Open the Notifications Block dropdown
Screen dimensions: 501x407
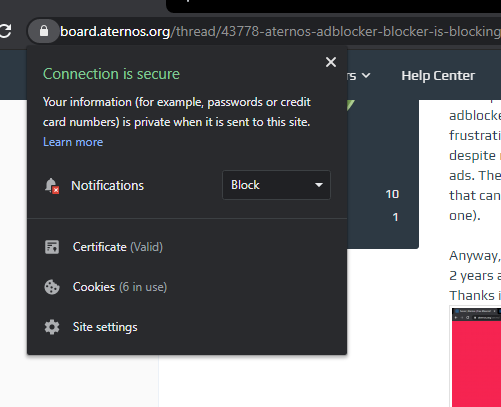coord(276,185)
